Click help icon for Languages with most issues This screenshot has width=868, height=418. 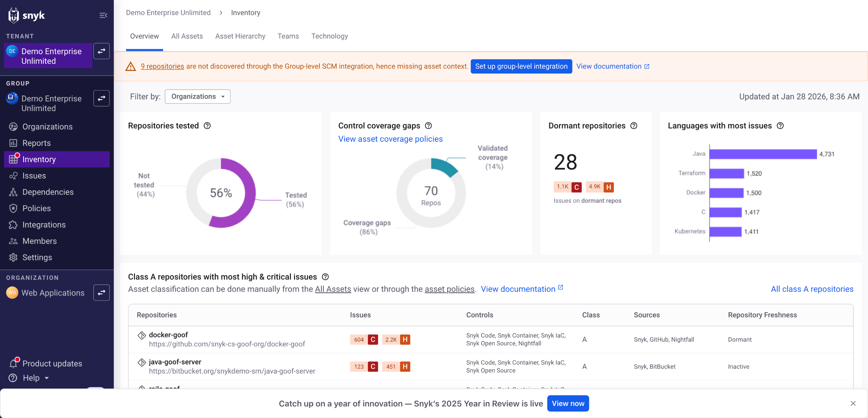coord(780,126)
